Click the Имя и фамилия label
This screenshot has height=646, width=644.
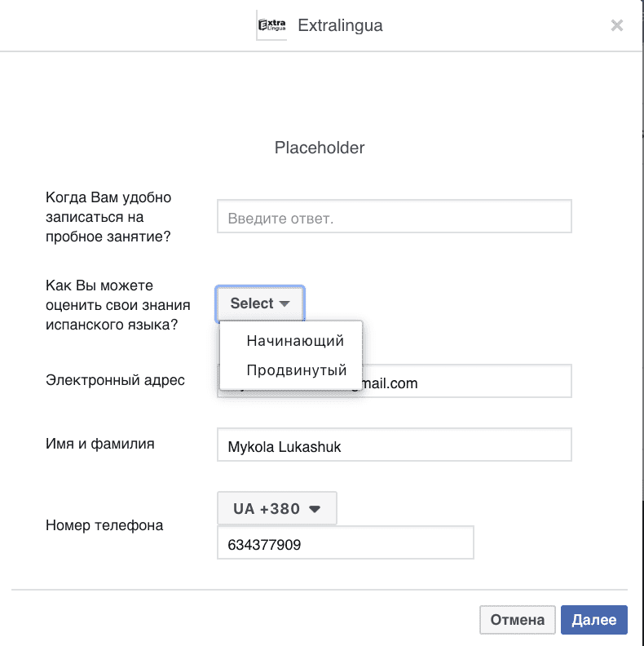pos(100,445)
